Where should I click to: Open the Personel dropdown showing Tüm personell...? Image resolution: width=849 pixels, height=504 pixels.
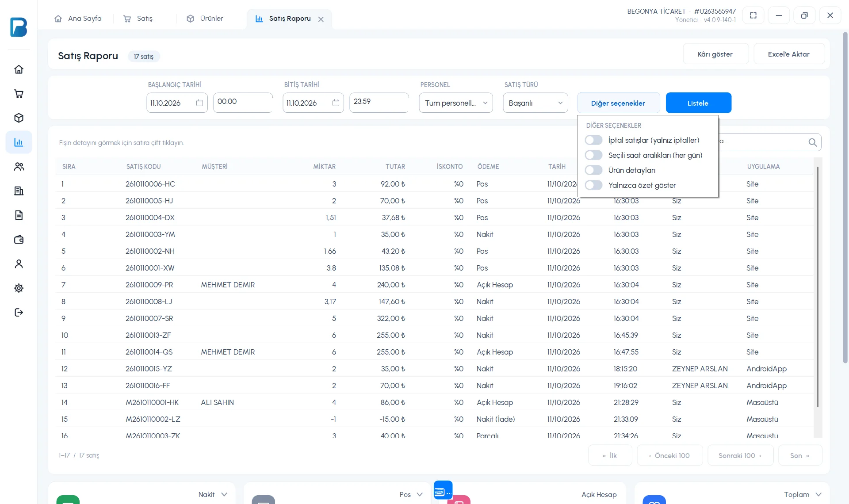click(x=456, y=103)
